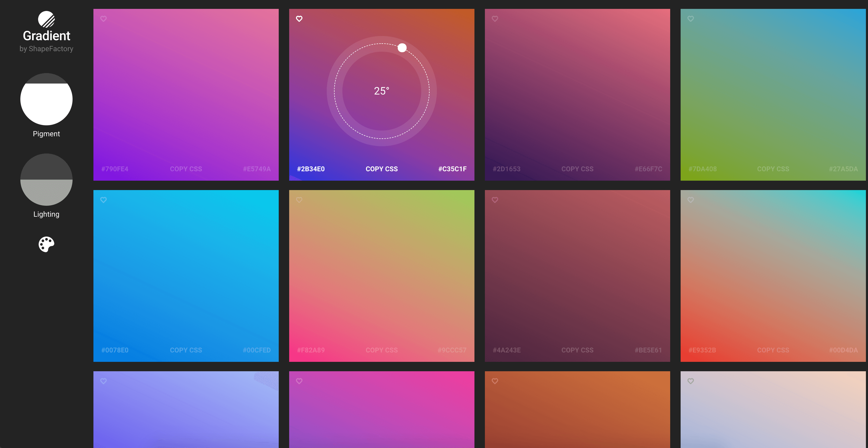Heart the #2D1653 dark purple gradient
The image size is (868, 448).
(x=495, y=19)
